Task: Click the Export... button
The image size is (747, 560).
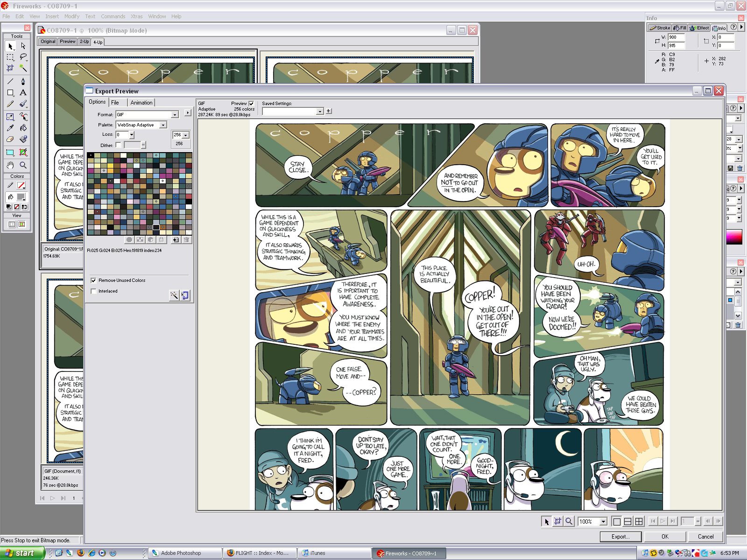Action: (620, 537)
